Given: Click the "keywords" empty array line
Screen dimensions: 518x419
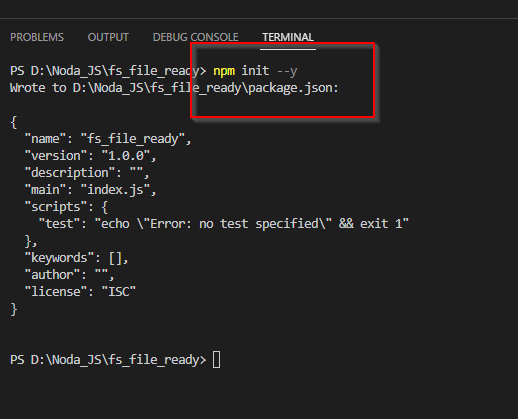Looking at the screenshot, I should coord(77,258).
